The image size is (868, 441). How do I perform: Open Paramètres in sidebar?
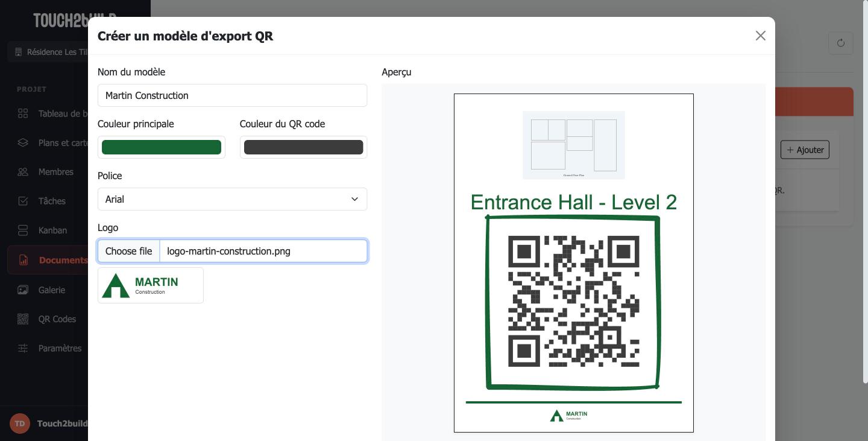(x=60, y=348)
